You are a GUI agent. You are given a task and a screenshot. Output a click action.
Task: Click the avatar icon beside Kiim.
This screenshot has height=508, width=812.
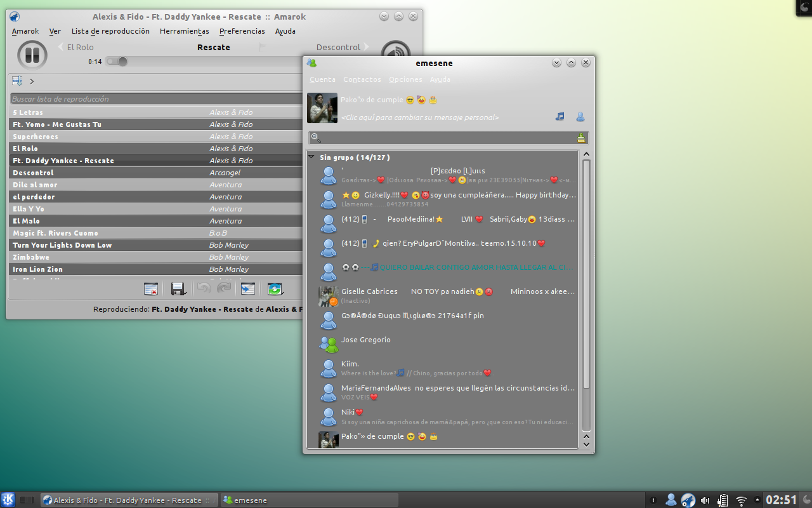tap(328, 368)
